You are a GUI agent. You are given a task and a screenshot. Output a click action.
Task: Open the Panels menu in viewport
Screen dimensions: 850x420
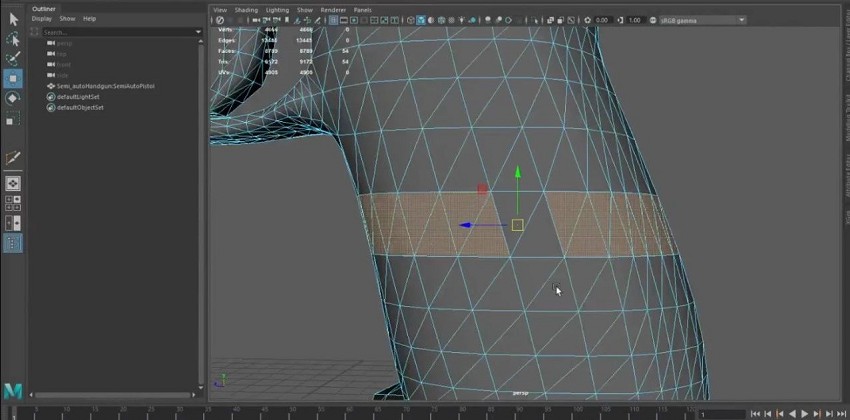tap(362, 9)
